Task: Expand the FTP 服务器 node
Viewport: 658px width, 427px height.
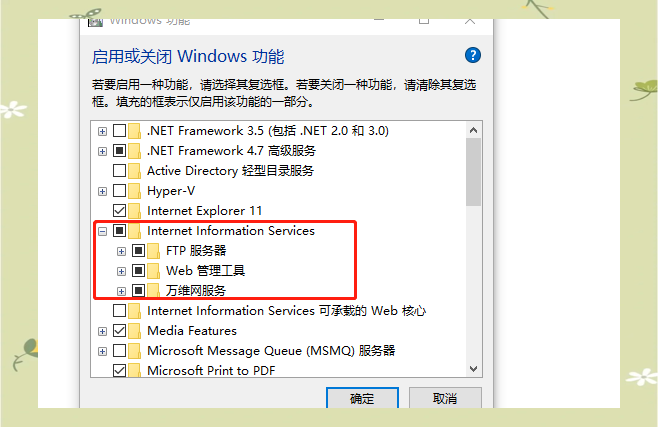Action: point(121,251)
